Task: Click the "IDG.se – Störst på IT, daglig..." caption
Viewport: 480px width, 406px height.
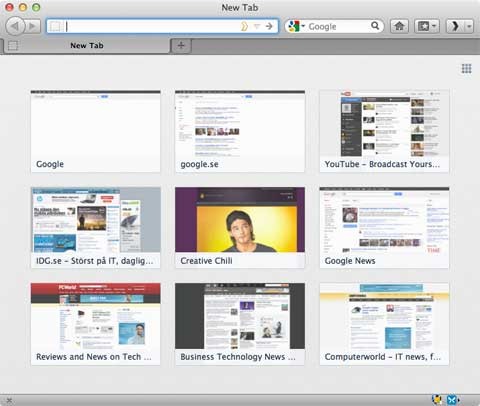Action: [95, 261]
